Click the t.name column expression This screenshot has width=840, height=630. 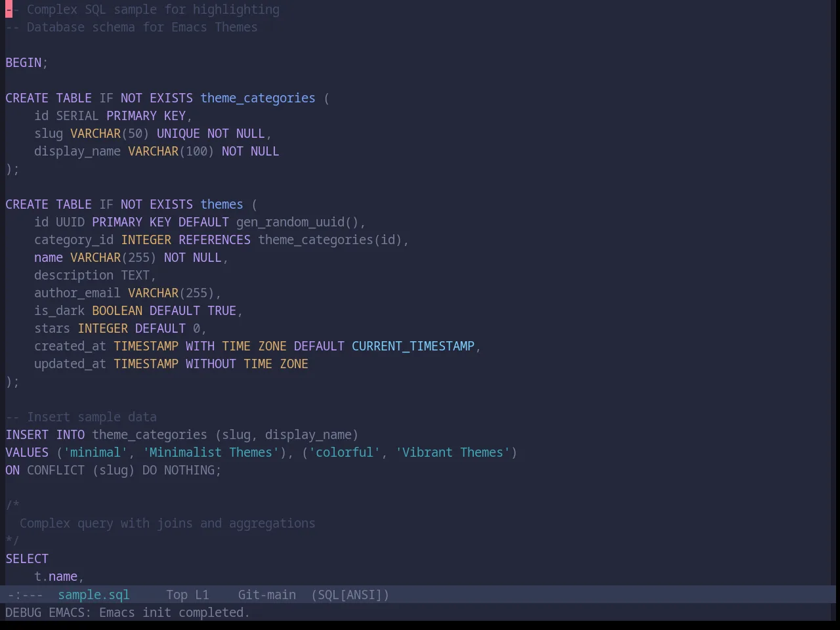56,576
